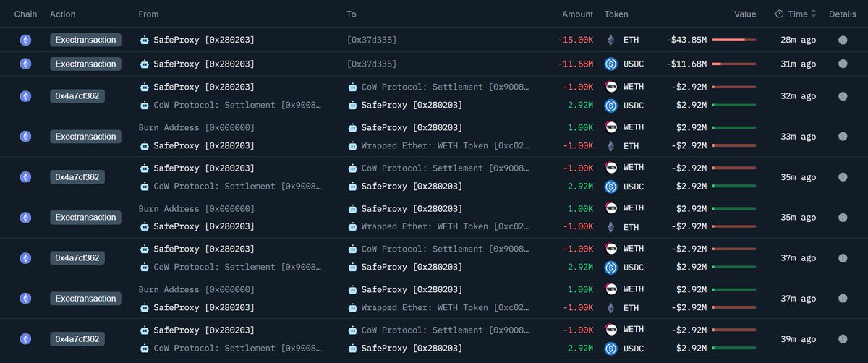Screen dimensions: 868x363
Task: Click the Exectransaction badge in the 28m ago row
Action: point(85,40)
